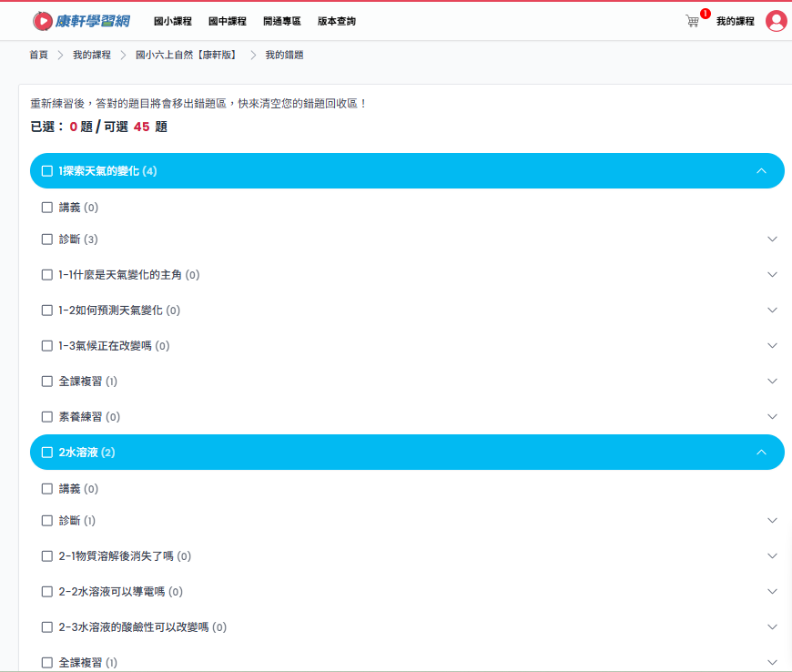The image size is (792, 672).
Task: Click the 康軒學習網 logo
Action: (x=80, y=21)
